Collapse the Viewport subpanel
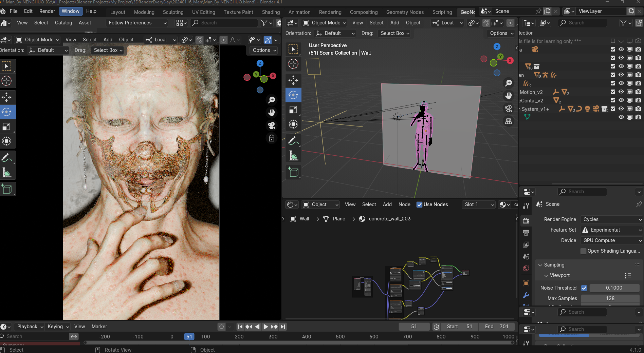 [x=559, y=275]
